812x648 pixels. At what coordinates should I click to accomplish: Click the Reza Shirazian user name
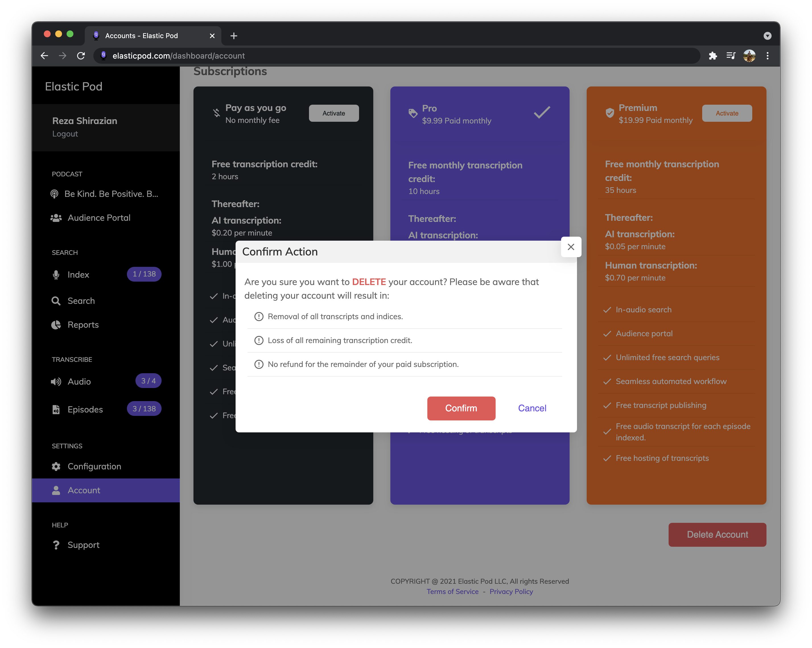coord(85,121)
